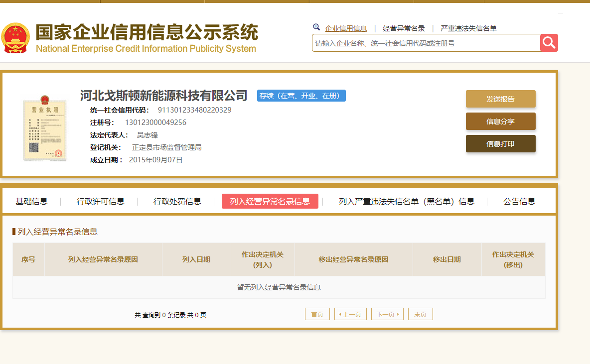The height and width of the screenshot is (364, 590).
Task: Click the small magnifier icon beside 企业信用信息
Action: tap(316, 27)
